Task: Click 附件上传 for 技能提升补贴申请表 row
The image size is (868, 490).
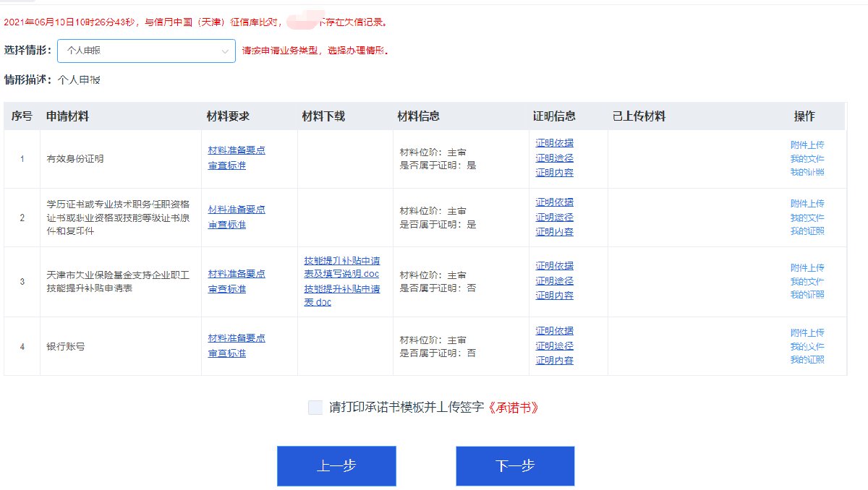Action: pos(807,267)
